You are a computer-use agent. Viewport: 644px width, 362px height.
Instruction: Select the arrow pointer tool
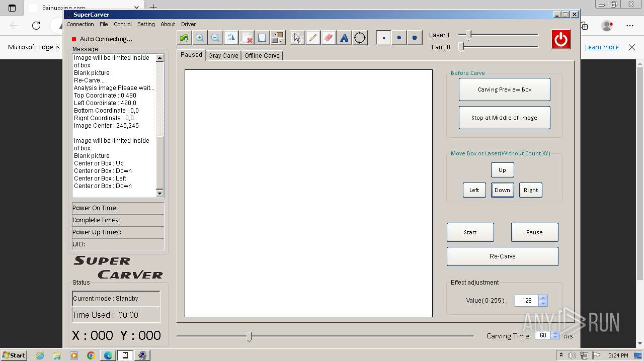pyautogui.click(x=297, y=38)
